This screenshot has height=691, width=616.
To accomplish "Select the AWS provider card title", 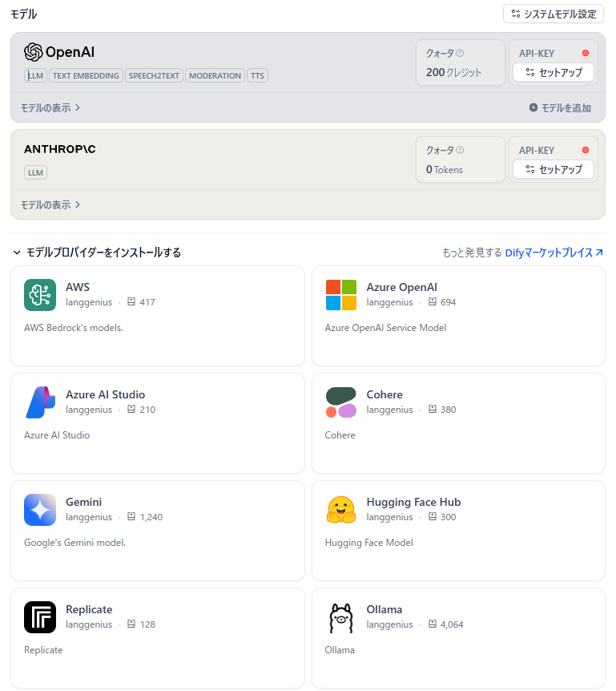I will click(78, 287).
